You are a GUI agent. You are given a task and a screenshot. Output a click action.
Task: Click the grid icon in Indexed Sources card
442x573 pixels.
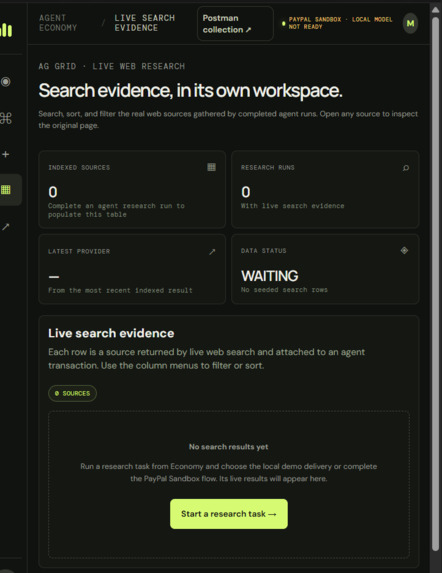tap(212, 167)
